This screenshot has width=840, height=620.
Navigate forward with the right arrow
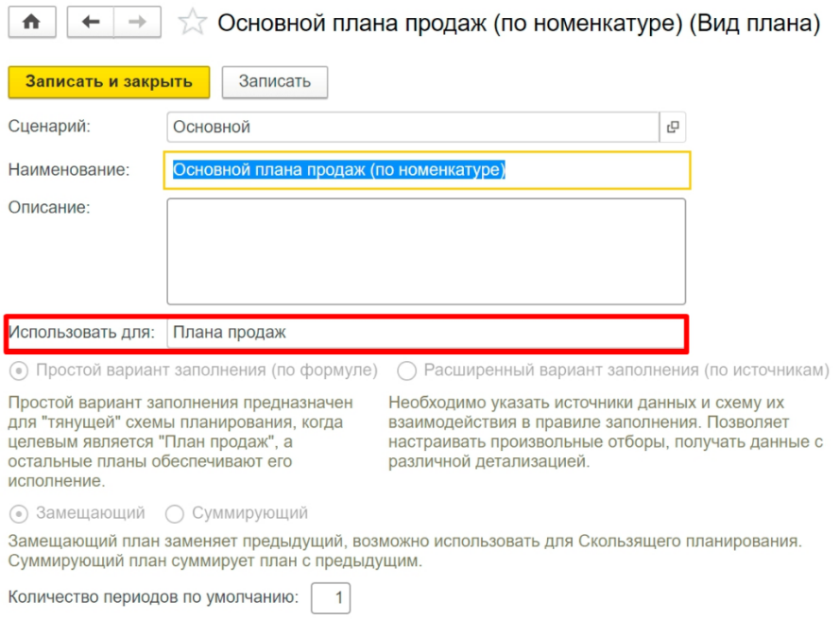137,23
